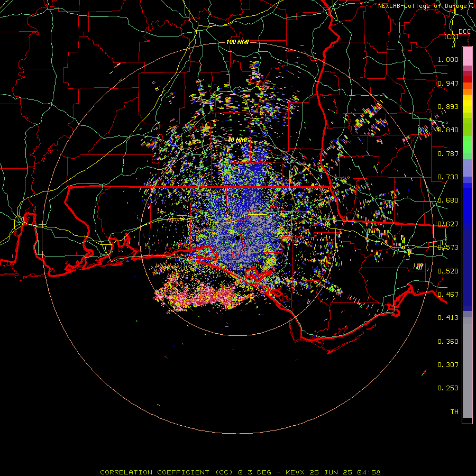Click the 0.787 legend value

coord(448,153)
